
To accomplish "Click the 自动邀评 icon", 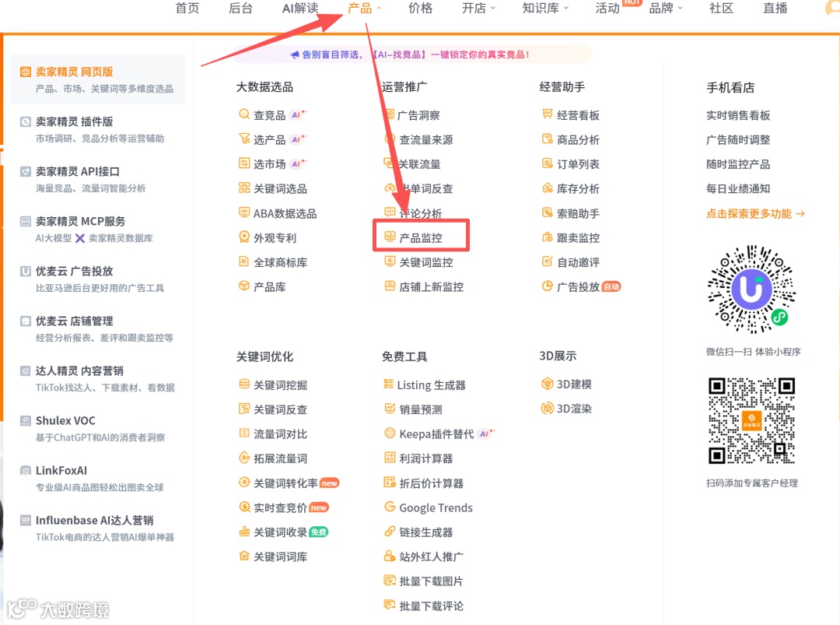I will (547, 262).
